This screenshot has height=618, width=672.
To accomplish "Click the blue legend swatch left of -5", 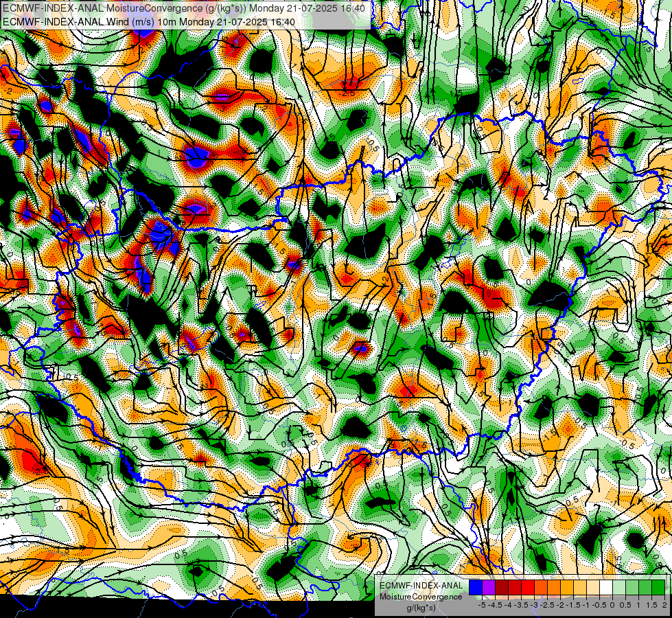I will pos(476,588).
